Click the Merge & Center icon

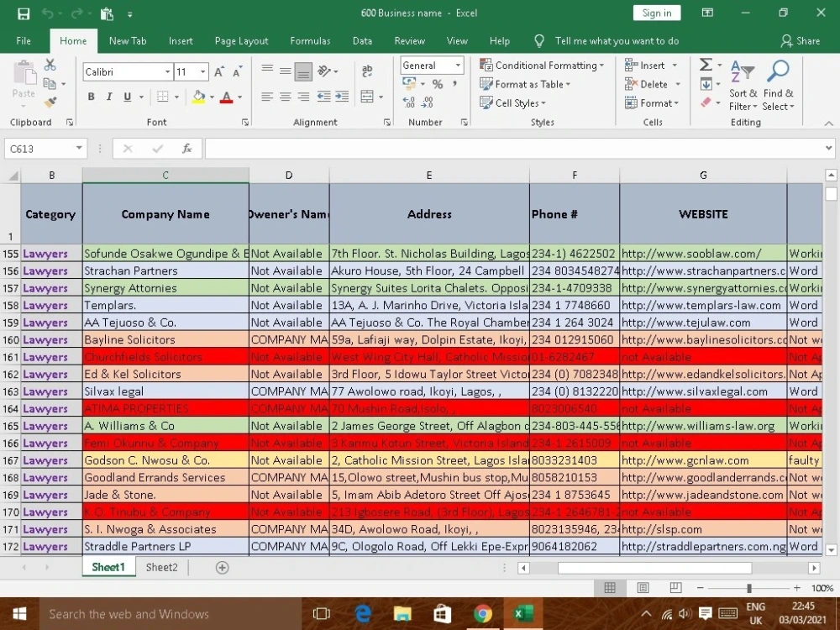[367, 97]
